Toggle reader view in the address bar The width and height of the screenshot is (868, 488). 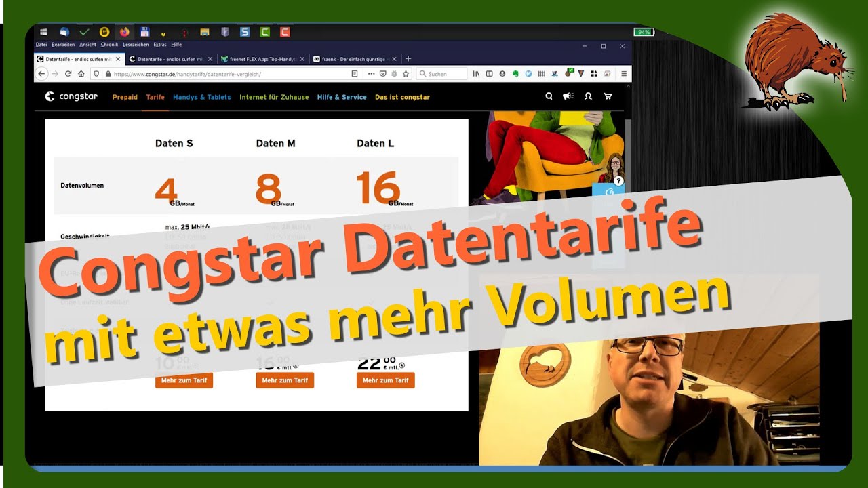pyautogui.click(x=355, y=73)
